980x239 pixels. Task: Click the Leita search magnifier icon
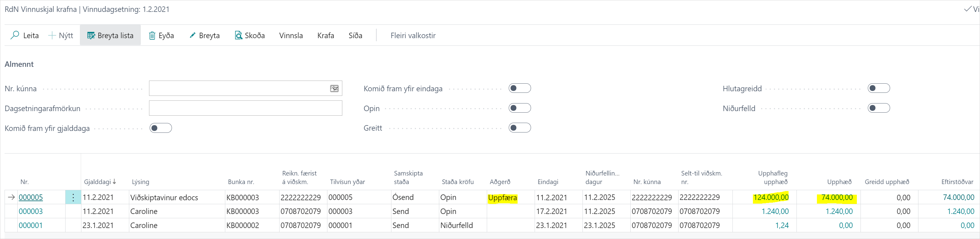pos(15,35)
